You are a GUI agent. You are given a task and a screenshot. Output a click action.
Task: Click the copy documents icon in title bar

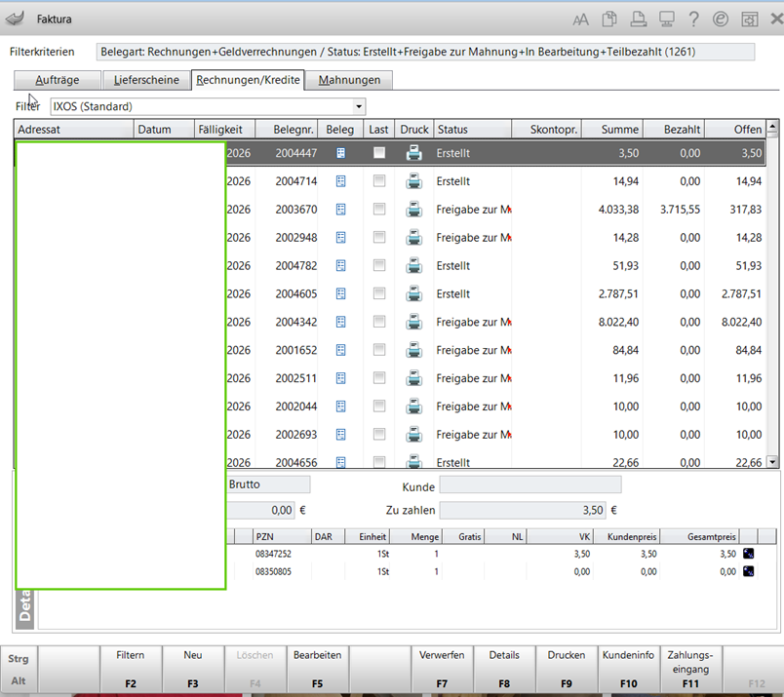click(x=609, y=19)
